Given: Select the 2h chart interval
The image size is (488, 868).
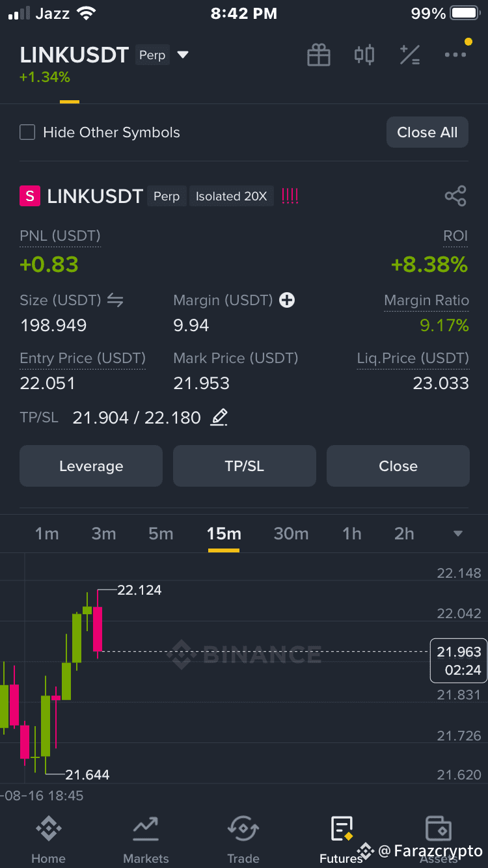Looking at the screenshot, I should click(404, 534).
